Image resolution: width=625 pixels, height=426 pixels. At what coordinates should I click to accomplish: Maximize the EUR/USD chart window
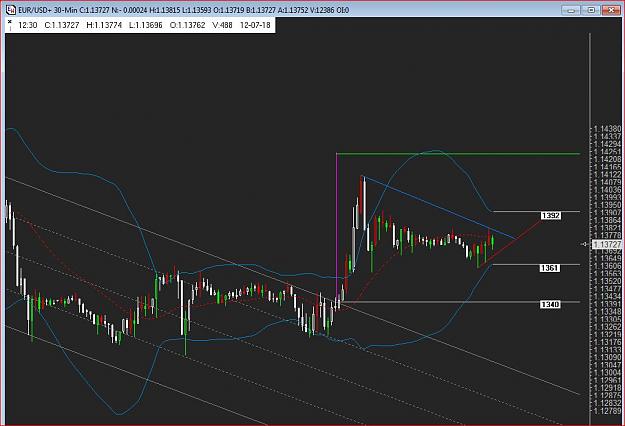click(591, 10)
